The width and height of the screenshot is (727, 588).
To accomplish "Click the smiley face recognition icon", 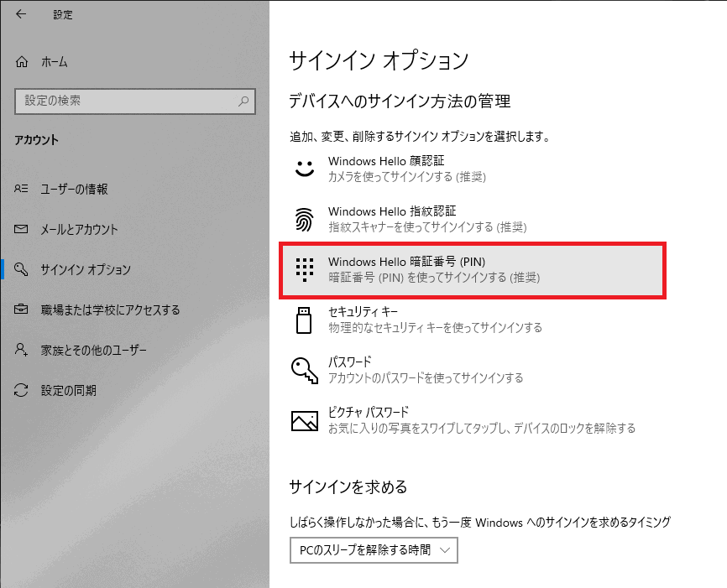I will [x=305, y=169].
